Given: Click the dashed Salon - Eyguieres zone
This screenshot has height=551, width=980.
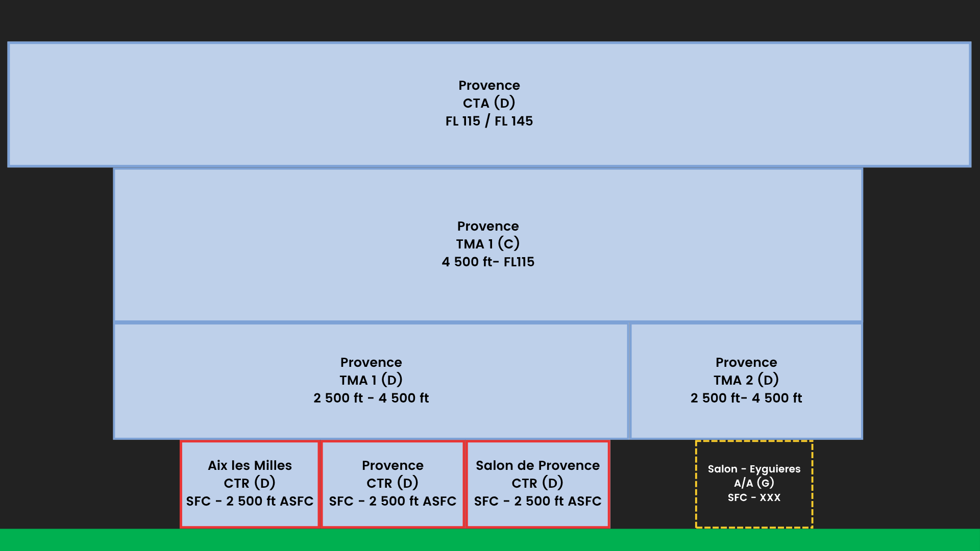Looking at the screenshot, I should point(754,484).
